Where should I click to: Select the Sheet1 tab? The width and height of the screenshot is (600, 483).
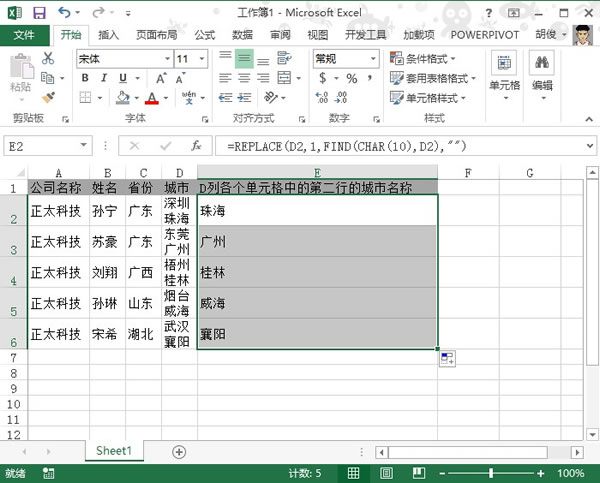pos(114,451)
